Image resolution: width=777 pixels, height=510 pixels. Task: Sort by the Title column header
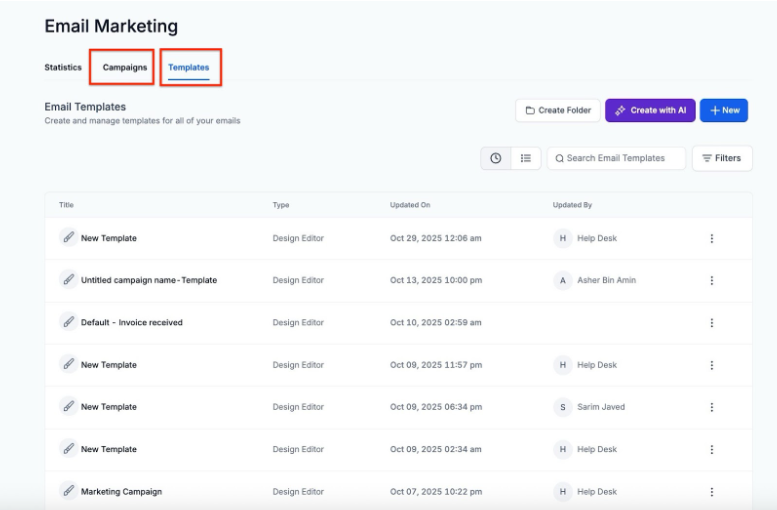click(x=66, y=205)
